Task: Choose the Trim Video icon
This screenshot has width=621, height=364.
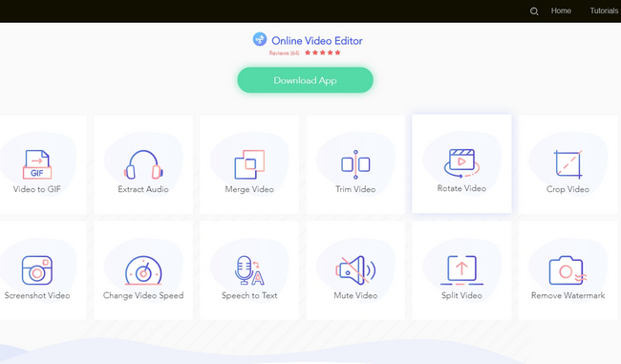Action: [355, 164]
